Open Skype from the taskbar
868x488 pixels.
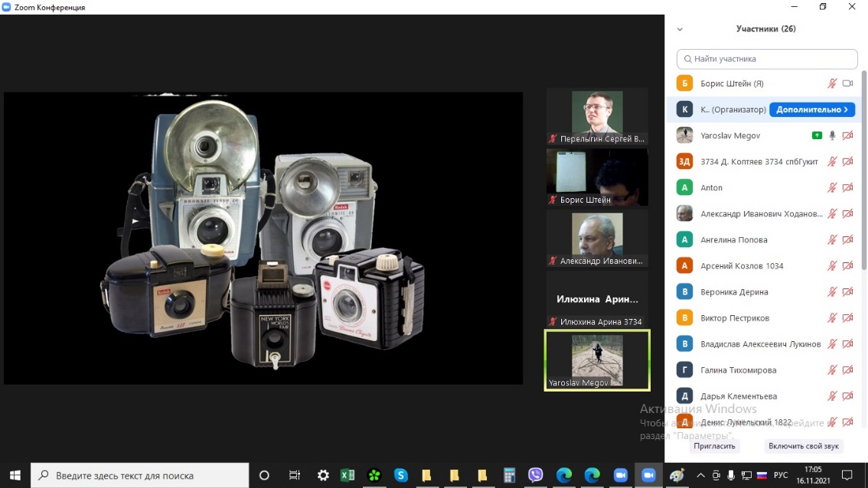401,475
